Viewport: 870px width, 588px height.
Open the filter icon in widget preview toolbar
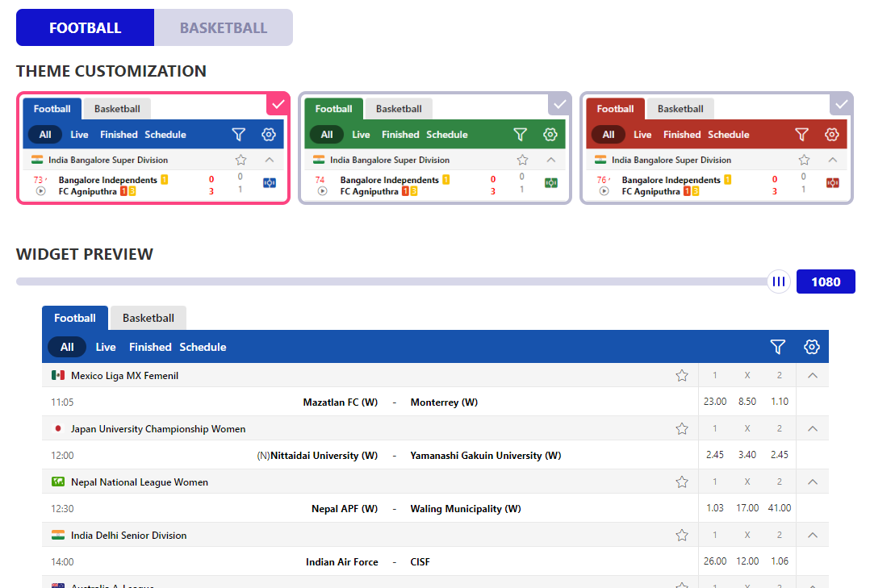point(777,347)
